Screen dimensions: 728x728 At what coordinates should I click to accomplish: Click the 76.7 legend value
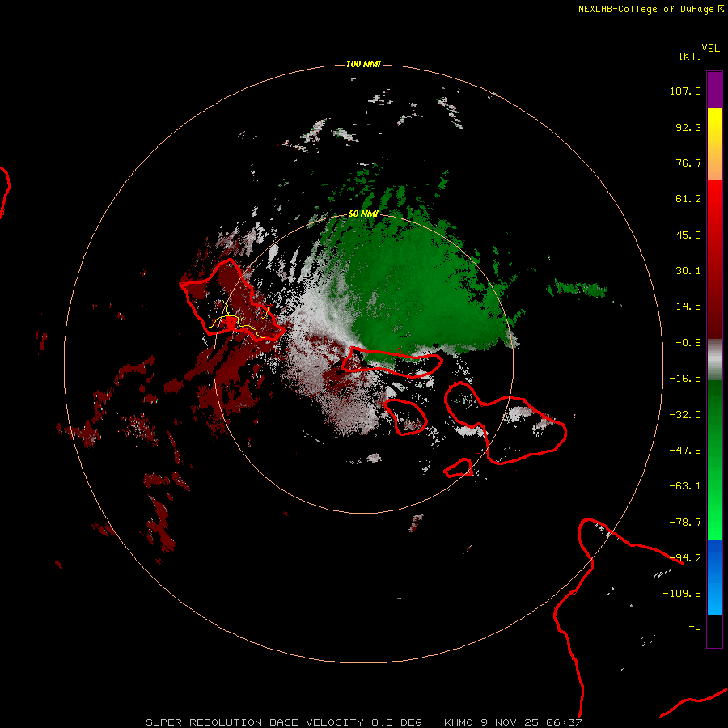click(x=688, y=163)
